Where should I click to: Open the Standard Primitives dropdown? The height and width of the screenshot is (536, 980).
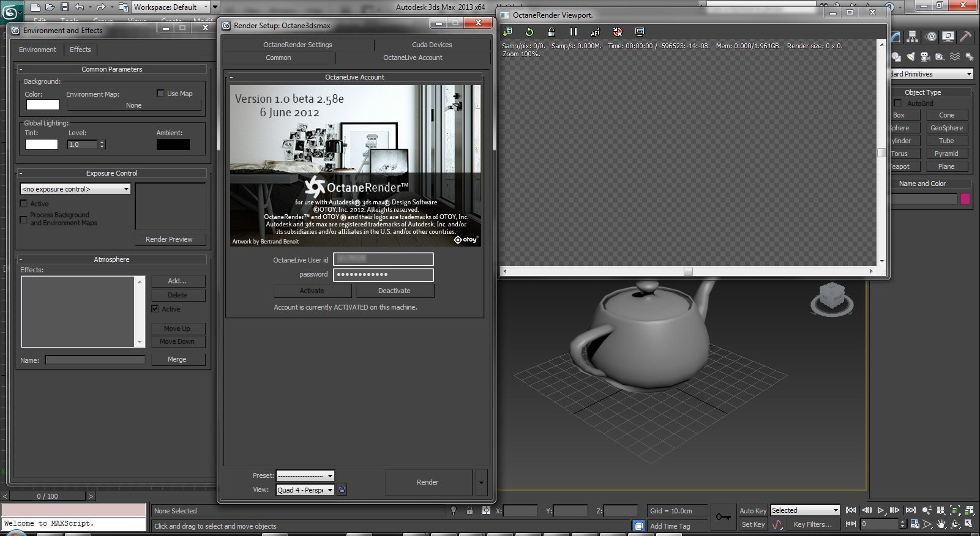tap(932, 74)
